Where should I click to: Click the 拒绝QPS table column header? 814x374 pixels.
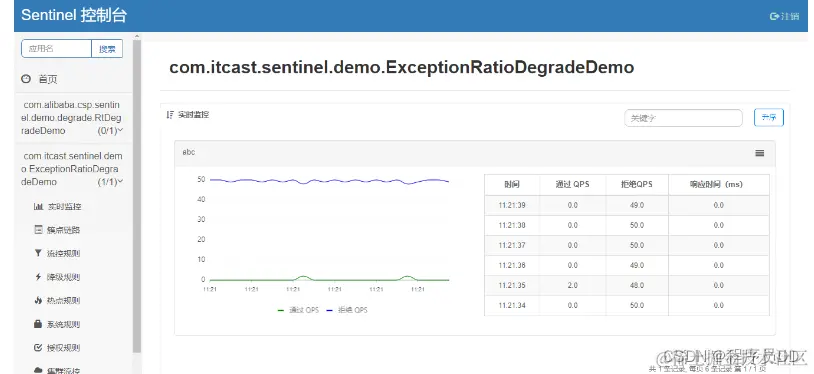point(637,184)
